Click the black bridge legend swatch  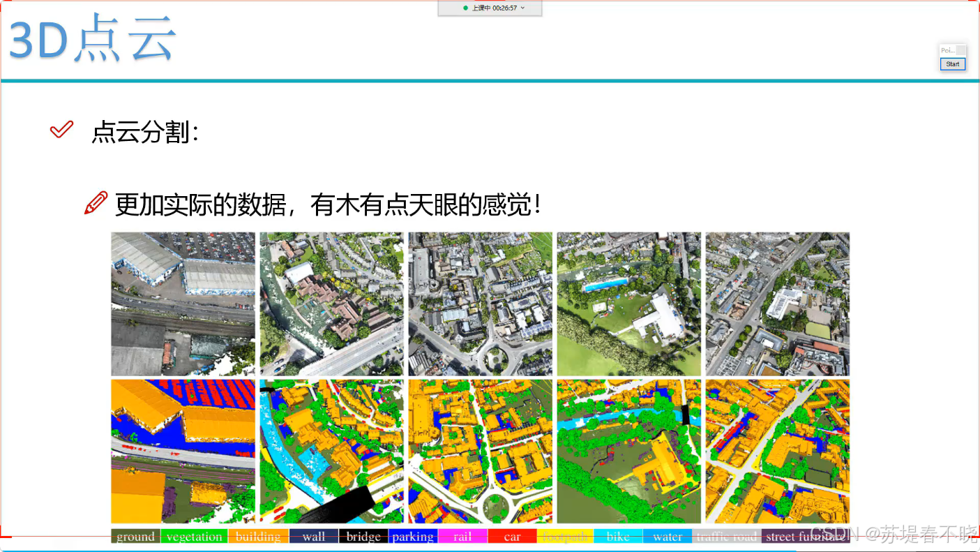(363, 537)
